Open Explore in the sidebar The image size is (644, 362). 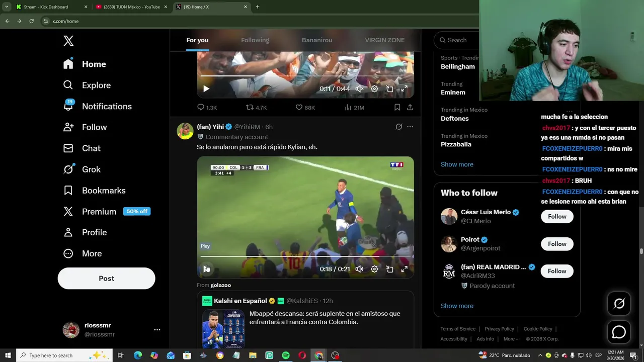[x=87, y=85]
